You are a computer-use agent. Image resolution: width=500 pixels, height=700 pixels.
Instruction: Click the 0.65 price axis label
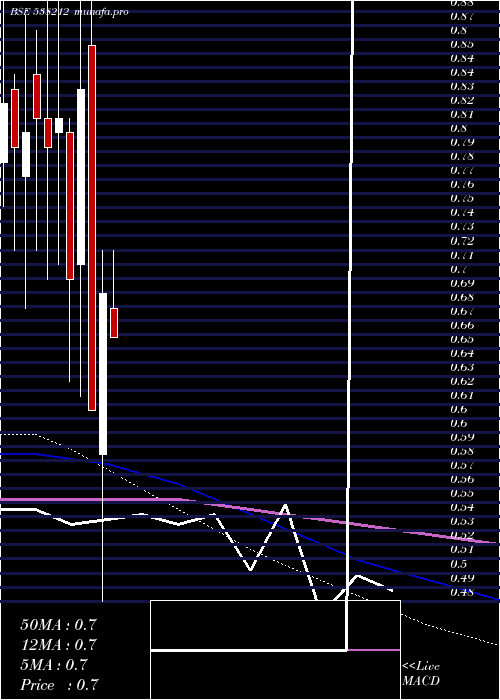(x=462, y=339)
